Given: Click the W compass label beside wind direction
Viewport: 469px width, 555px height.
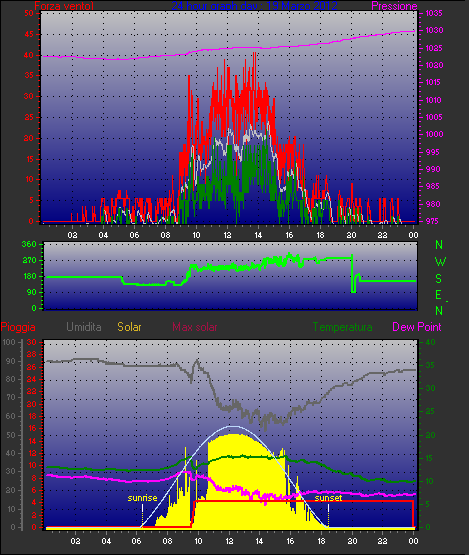Looking at the screenshot, I should click(x=440, y=262).
